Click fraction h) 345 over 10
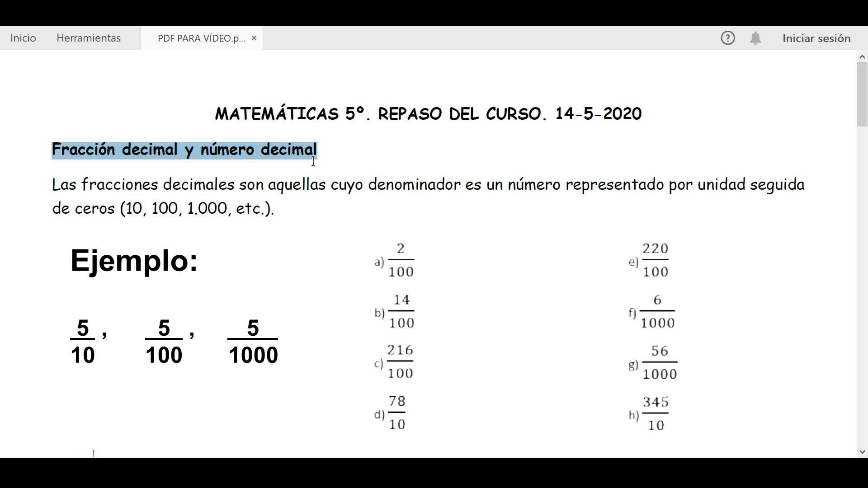868x488 pixels. click(x=655, y=413)
